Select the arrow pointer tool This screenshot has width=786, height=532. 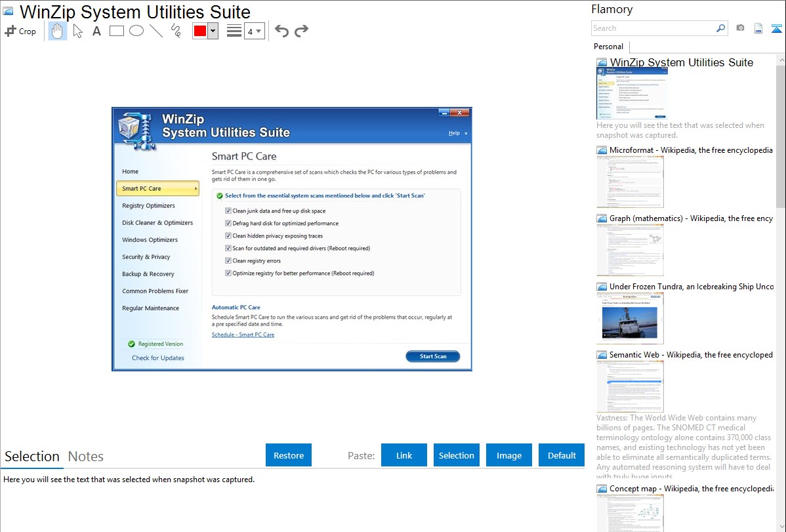(77, 31)
